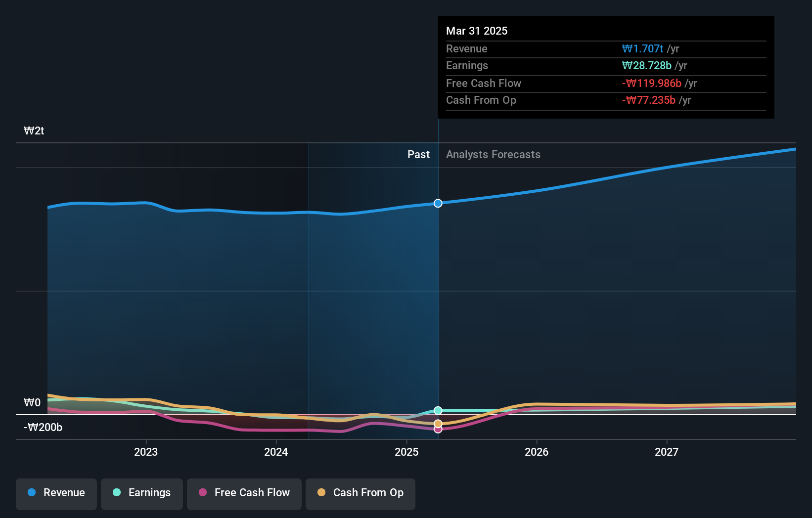Image resolution: width=812 pixels, height=518 pixels.
Task: Click the ₩2t axis label
Action: click(x=34, y=130)
